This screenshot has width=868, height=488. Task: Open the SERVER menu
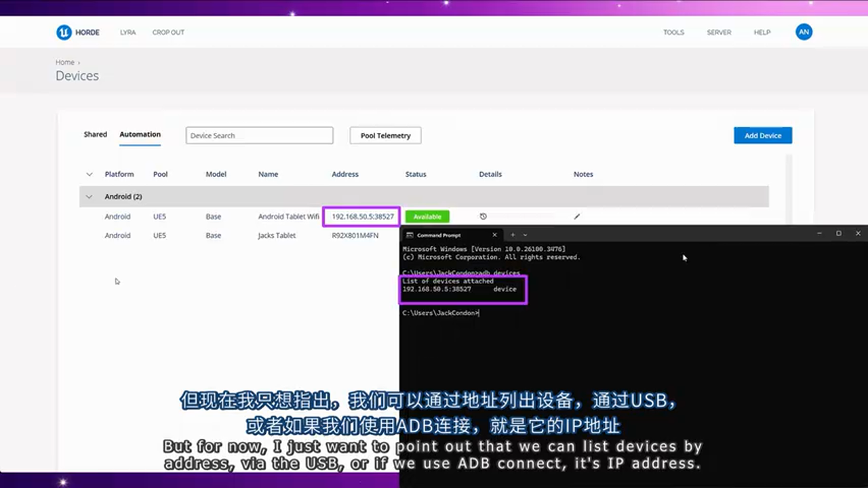[x=719, y=32]
